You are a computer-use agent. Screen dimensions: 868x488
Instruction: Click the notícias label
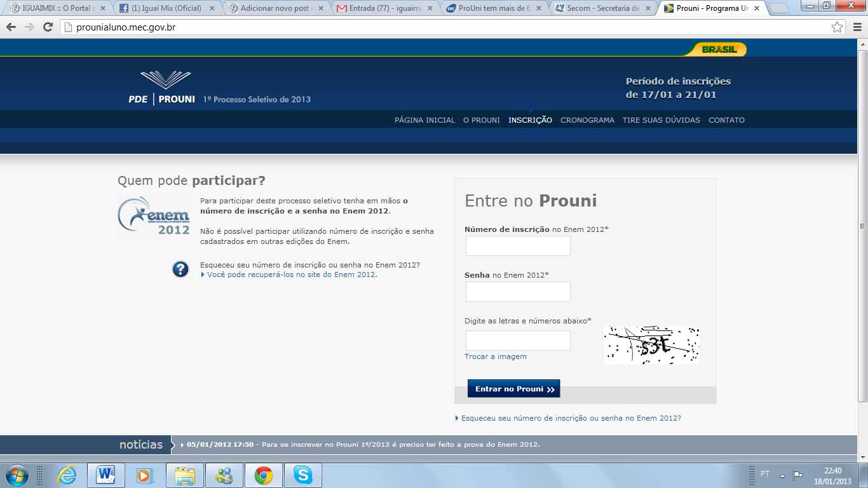[141, 445]
